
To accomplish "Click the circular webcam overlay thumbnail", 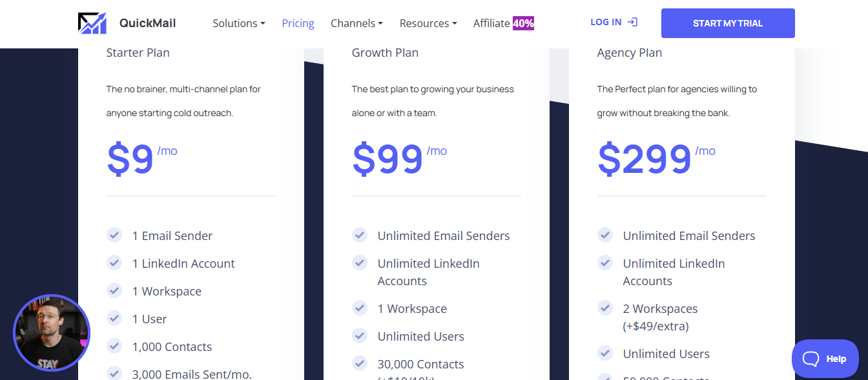I will (x=52, y=333).
